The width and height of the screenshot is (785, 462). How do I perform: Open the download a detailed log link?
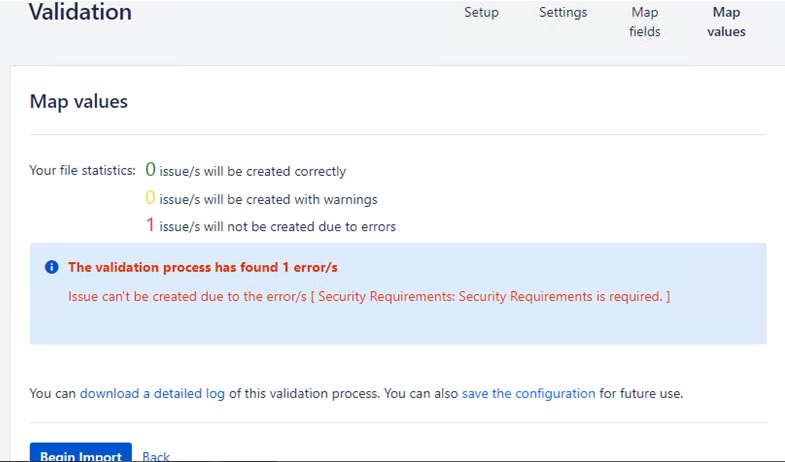(x=152, y=393)
